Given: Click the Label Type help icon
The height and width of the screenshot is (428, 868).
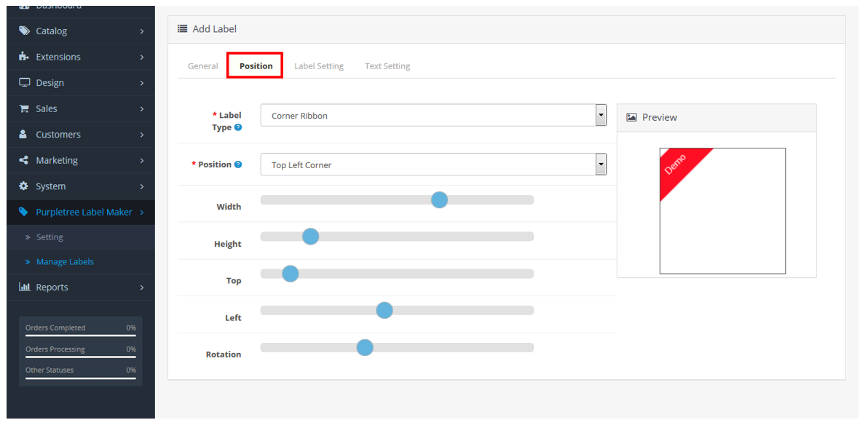Looking at the screenshot, I should (238, 127).
